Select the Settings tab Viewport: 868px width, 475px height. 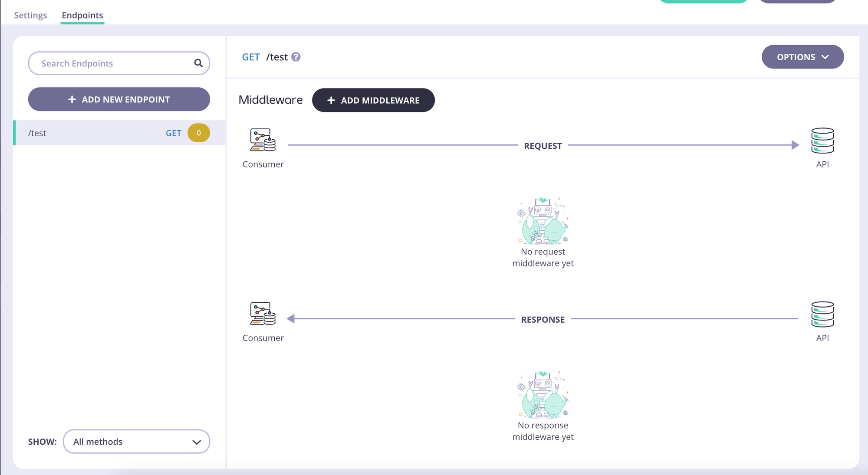click(30, 15)
